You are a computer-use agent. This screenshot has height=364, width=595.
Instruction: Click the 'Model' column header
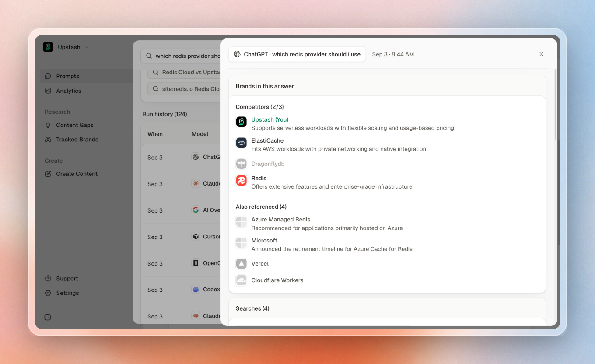tap(200, 134)
